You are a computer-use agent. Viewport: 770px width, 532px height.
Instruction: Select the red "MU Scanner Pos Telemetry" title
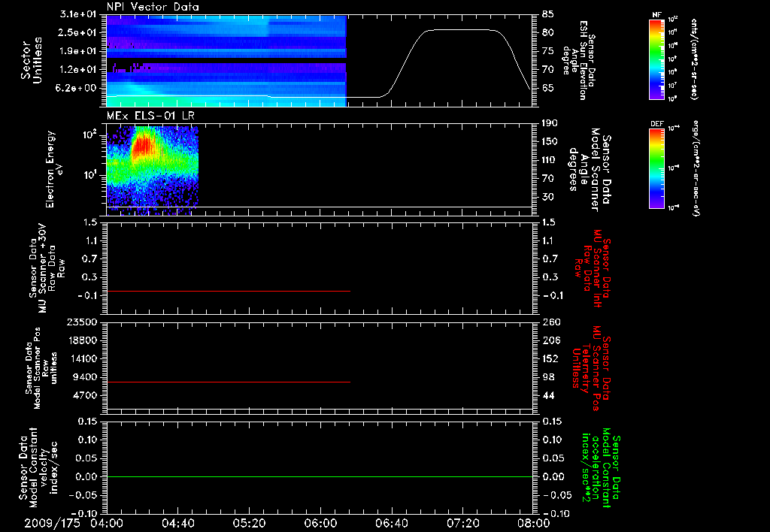591,368
